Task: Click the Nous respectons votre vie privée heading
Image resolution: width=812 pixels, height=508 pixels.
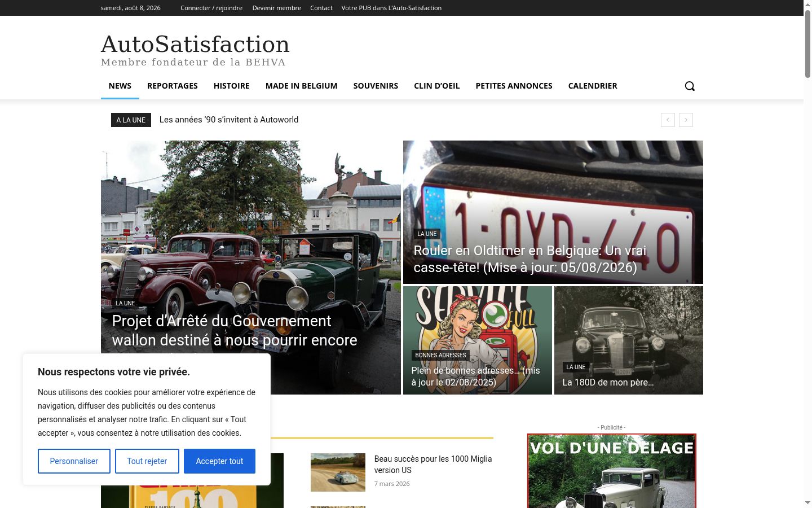Action: click(x=114, y=372)
